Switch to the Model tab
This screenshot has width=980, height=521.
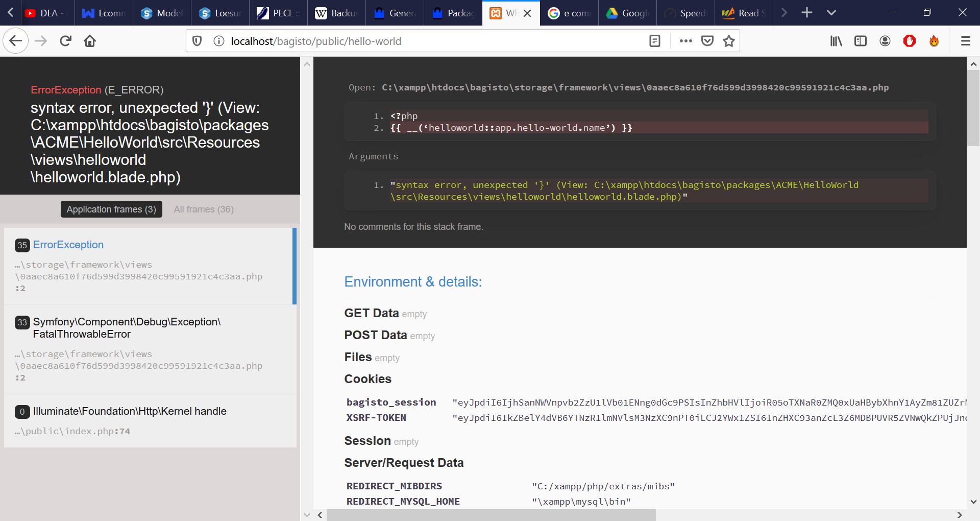coord(162,13)
